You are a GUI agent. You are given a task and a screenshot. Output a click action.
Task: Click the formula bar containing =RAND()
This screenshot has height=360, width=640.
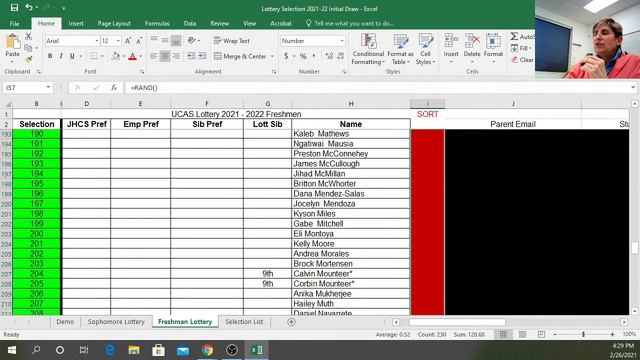(x=376, y=87)
